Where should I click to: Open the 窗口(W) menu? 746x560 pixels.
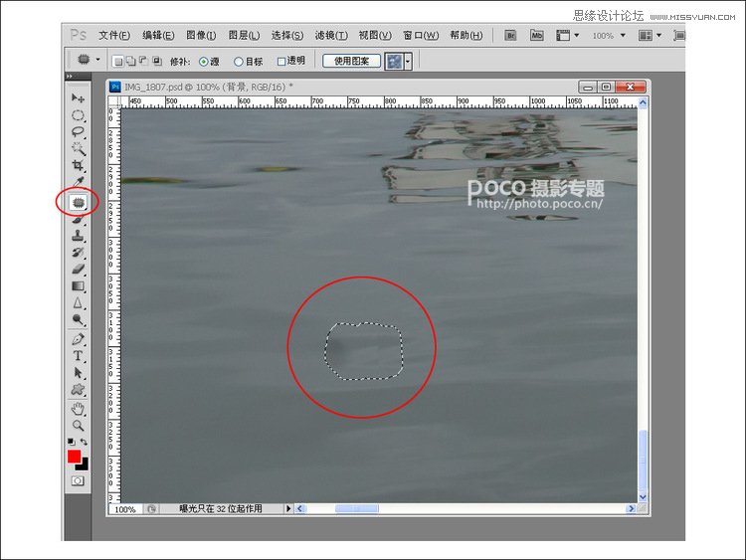pos(421,35)
